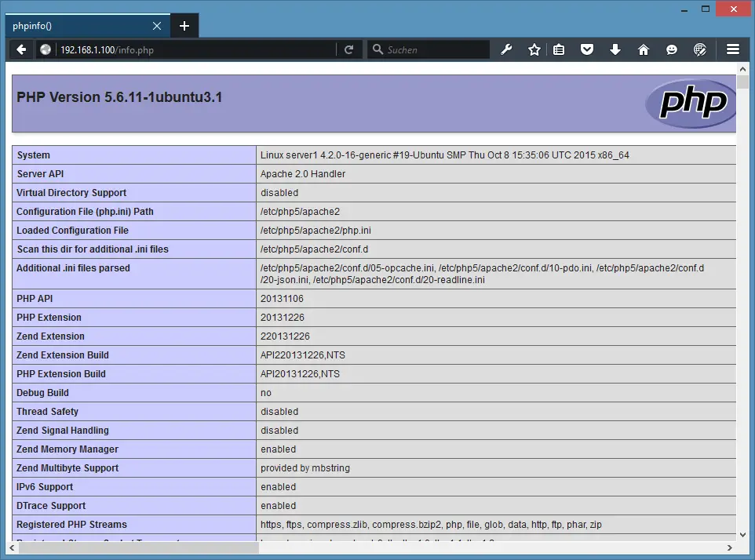Click the /etc/php5/apache2 path value
This screenshot has height=560, width=755.
point(300,211)
